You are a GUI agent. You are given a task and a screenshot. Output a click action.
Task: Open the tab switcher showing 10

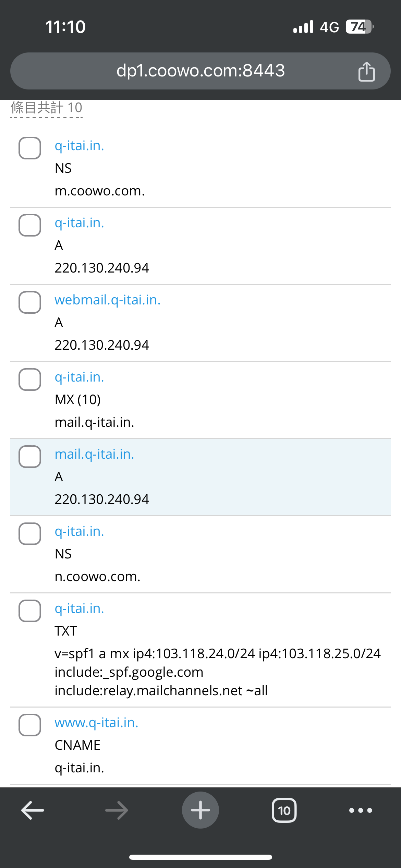pos(284,810)
